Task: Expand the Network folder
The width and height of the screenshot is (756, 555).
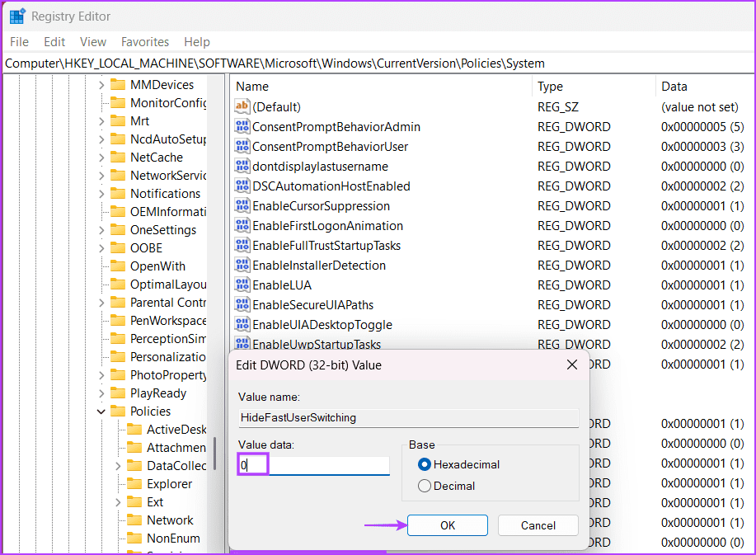Action: click(163, 520)
